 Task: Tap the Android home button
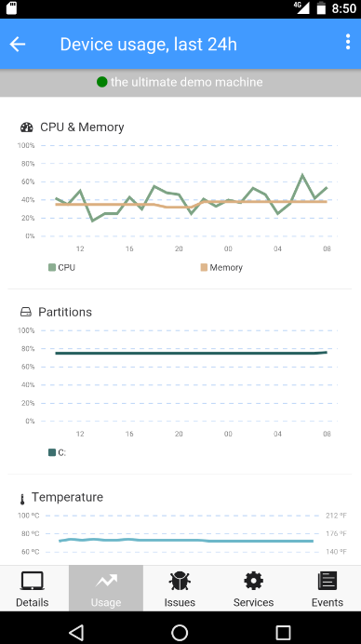pos(180,633)
